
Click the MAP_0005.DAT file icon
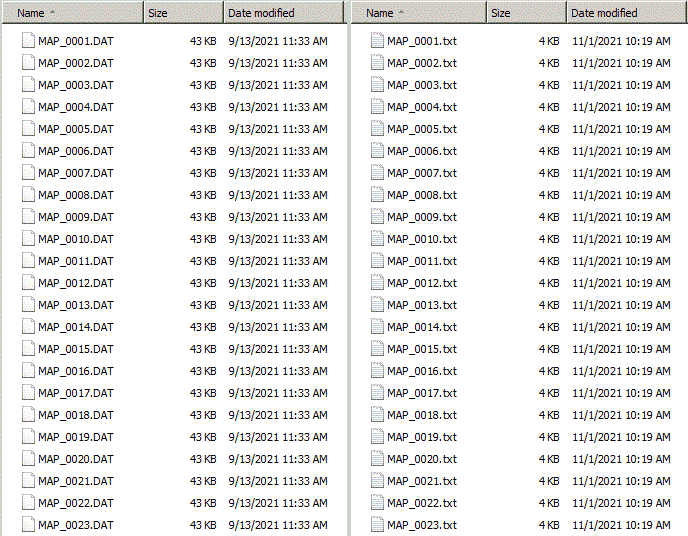point(28,129)
